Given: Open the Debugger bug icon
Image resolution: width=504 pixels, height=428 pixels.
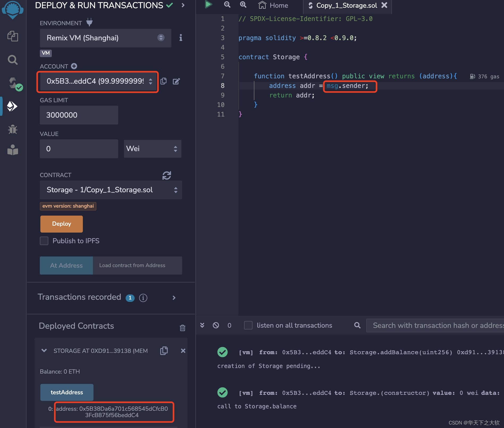Looking at the screenshot, I should 12,130.
